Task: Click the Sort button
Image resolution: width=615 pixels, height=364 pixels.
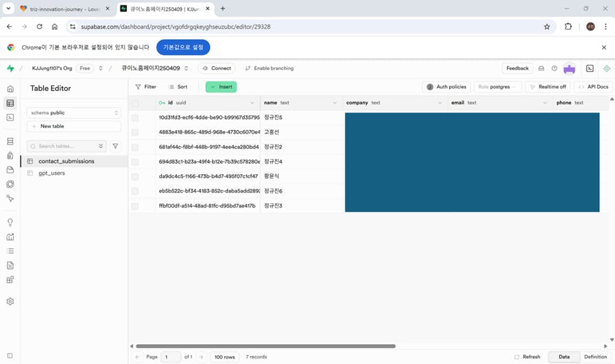Action: (x=178, y=86)
